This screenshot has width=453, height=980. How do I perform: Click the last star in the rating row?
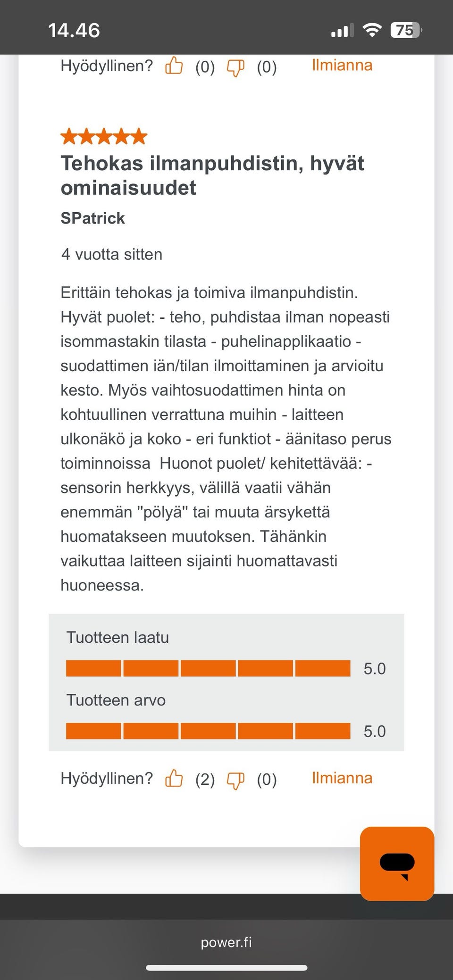pos(139,137)
